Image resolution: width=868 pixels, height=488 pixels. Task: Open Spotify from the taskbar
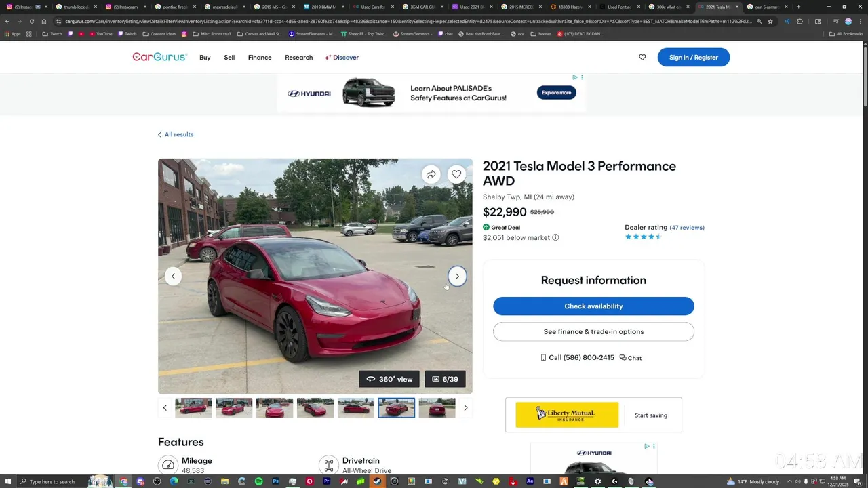(258, 481)
